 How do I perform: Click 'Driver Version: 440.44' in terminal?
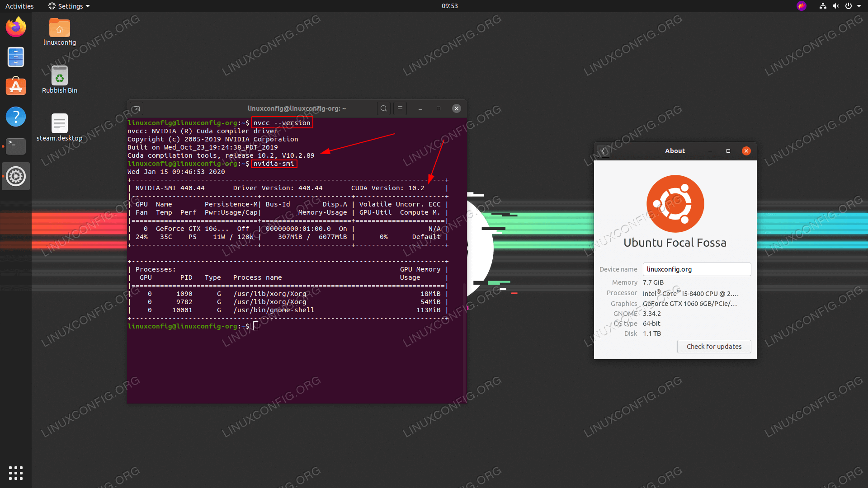point(278,188)
